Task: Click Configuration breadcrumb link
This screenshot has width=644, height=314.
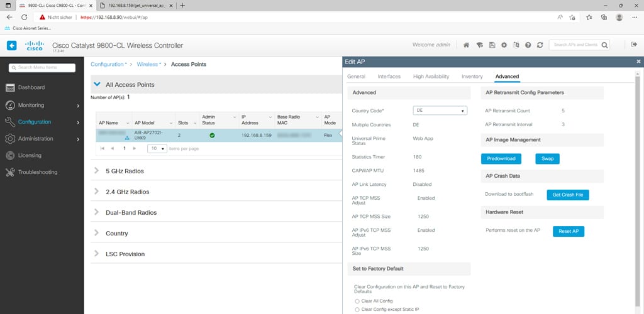Action: 107,64
